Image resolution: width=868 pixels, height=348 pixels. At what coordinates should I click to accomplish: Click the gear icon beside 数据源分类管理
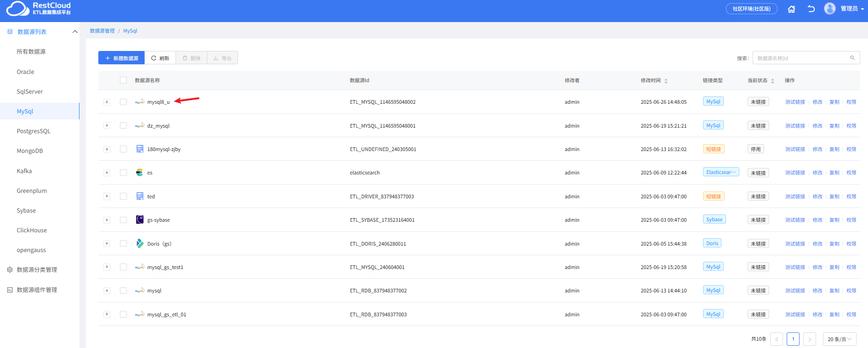coord(10,270)
